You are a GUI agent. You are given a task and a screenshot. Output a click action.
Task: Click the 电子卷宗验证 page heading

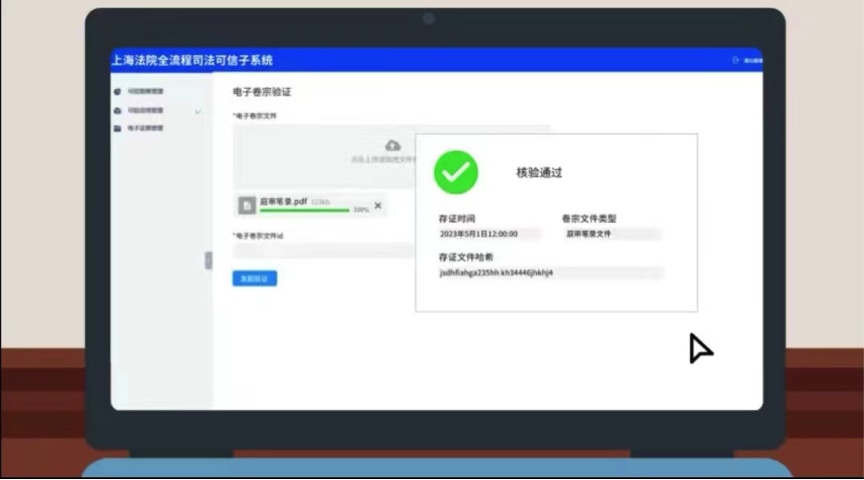[x=262, y=92]
